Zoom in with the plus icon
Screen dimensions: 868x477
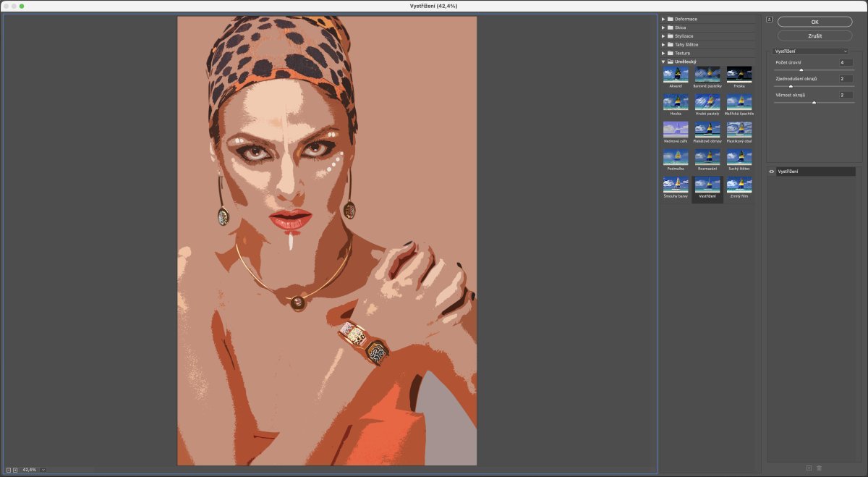point(15,470)
